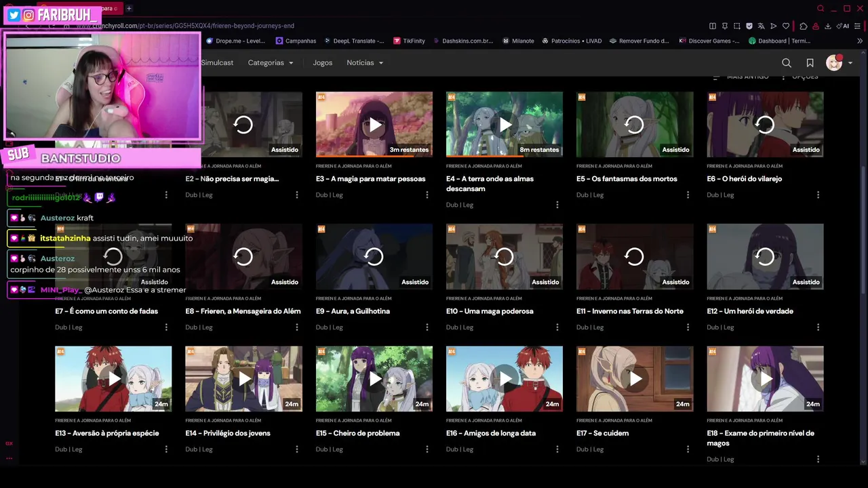Rewatch E6 via its replay thumbnail
The width and height of the screenshot is (868, 488).
point(765,125)
